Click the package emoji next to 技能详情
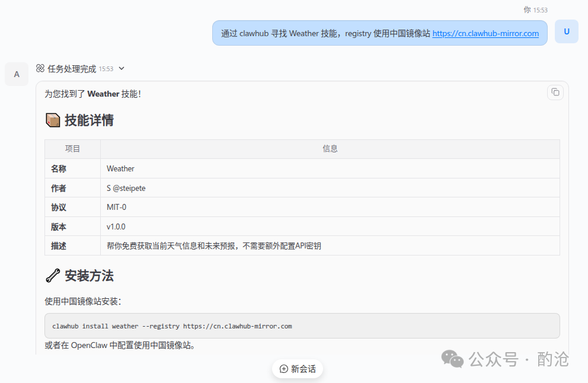Viewport: 588px width, 383px height. [52, 119]
